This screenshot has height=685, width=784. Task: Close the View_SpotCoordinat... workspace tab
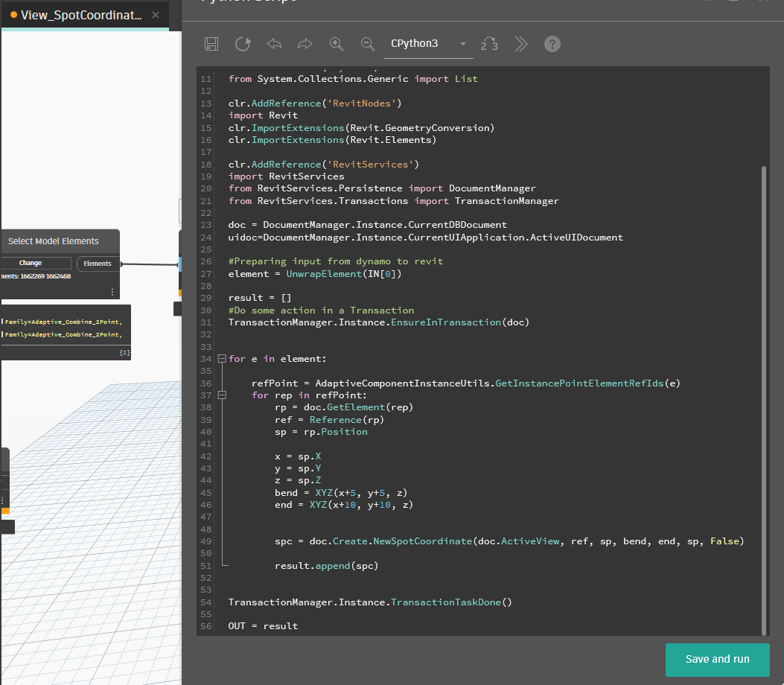tap(155, 15)
